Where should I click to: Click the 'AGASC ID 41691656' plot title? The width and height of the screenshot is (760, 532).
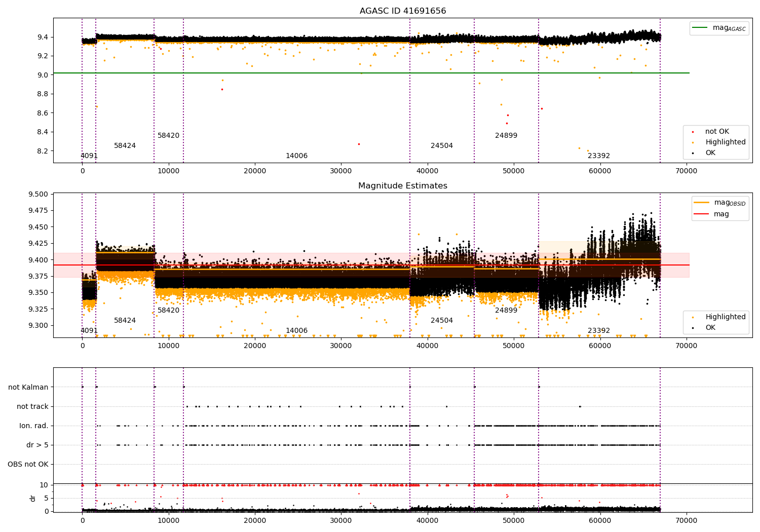point(403,11)
